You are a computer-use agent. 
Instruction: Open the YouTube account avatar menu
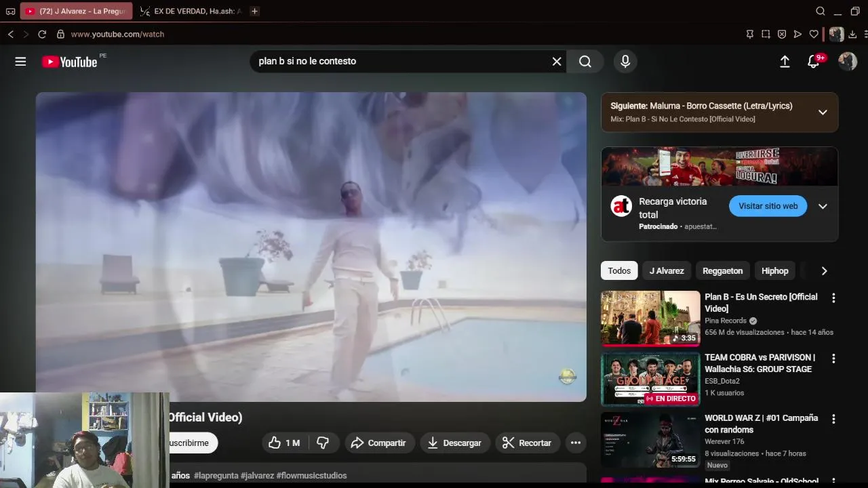(848, 62)
